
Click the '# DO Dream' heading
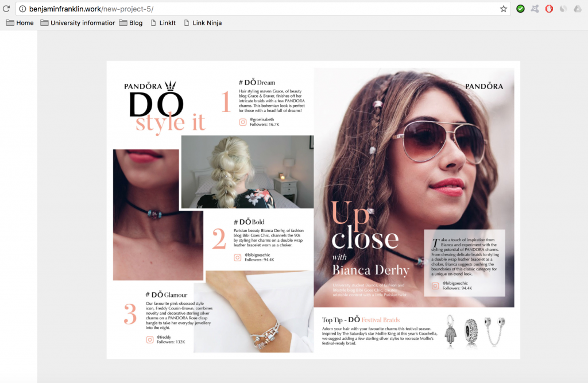(257, 82)
